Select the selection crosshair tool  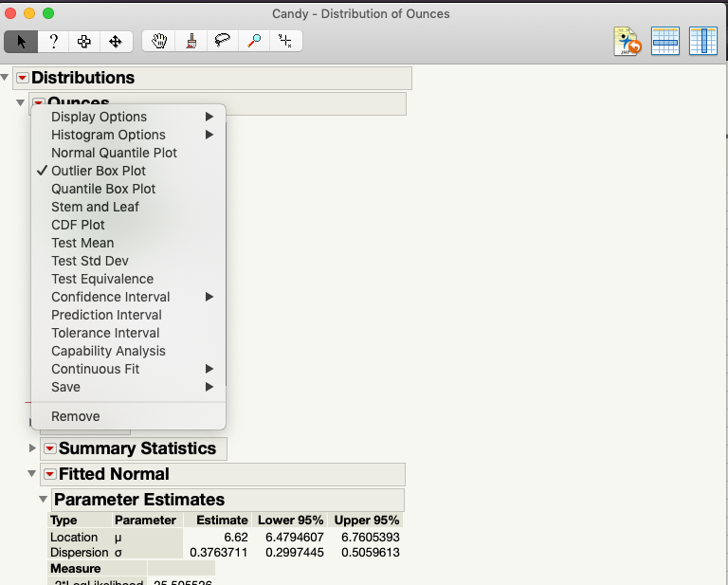coord(84,42)
